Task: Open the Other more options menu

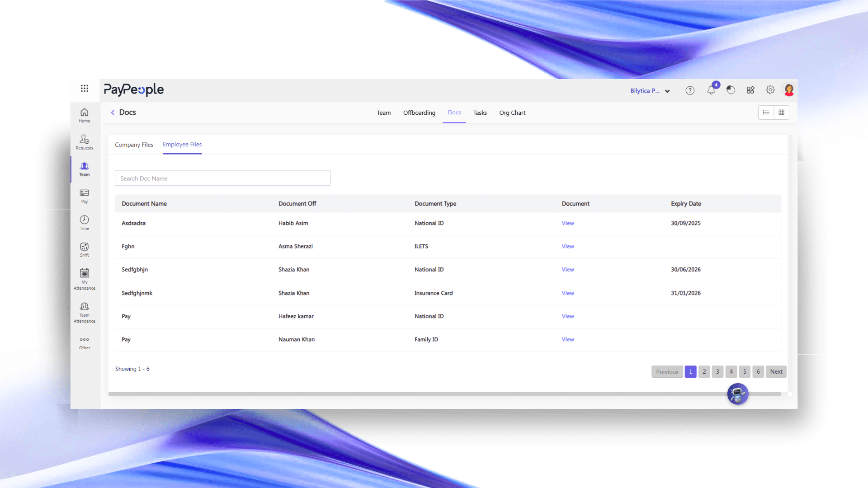Action: pyautogui.click(x=85, y=343)
